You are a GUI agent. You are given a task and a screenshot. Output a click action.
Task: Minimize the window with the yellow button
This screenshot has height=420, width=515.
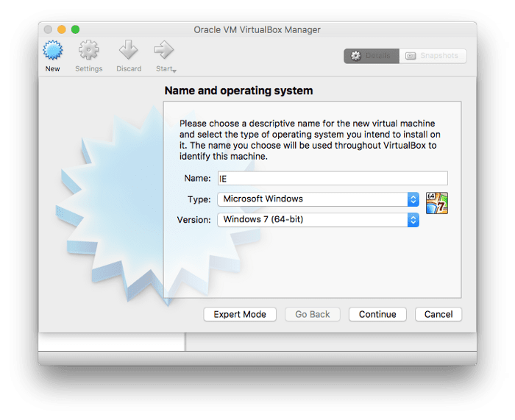click(62, 29)
